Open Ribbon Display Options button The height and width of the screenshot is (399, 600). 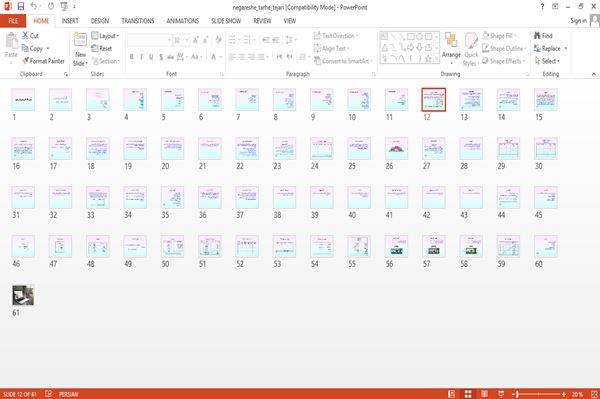tap(555, 7)
